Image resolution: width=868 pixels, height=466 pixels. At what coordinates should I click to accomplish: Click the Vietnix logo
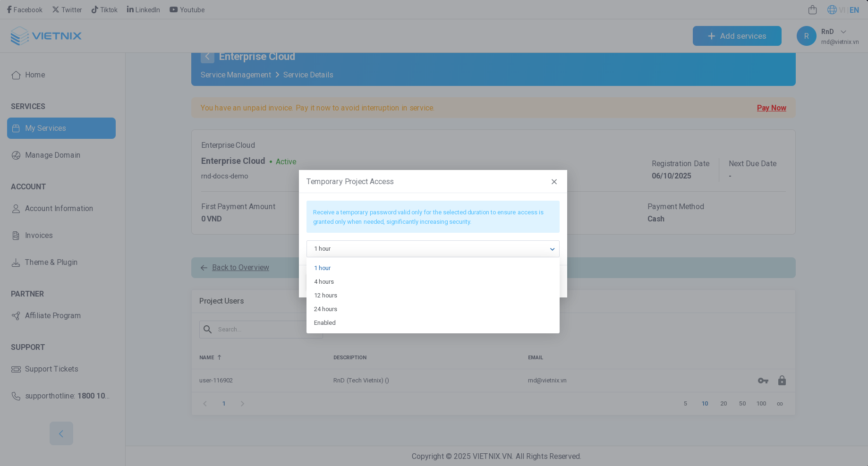click(46, 35)
